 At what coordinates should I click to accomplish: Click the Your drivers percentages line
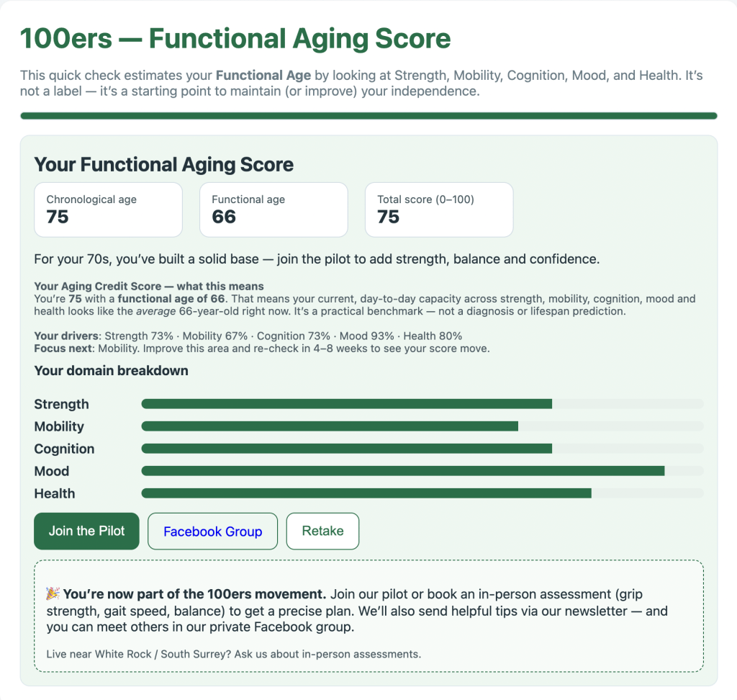pyautogui.click(x=248, y=336)
